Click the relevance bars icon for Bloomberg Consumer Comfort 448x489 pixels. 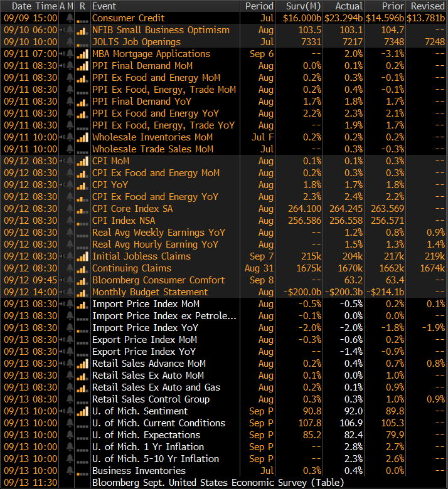82,280
